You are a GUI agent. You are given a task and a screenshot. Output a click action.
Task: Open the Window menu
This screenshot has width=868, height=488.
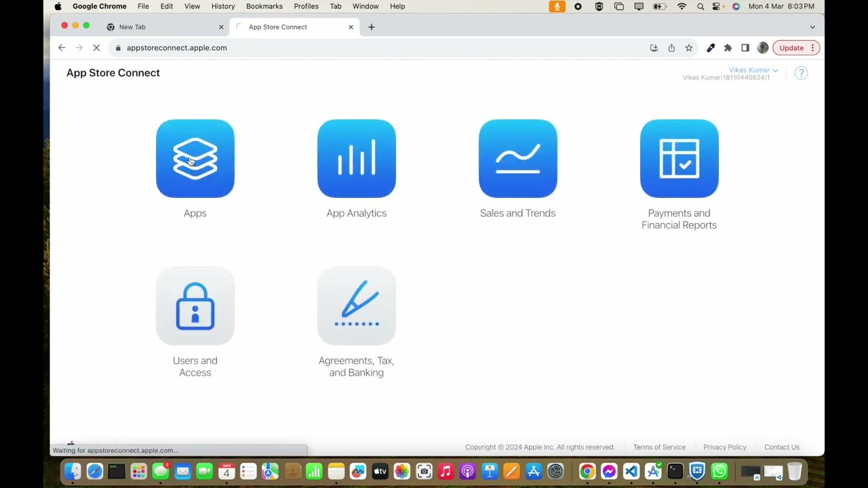coord(366,6)
